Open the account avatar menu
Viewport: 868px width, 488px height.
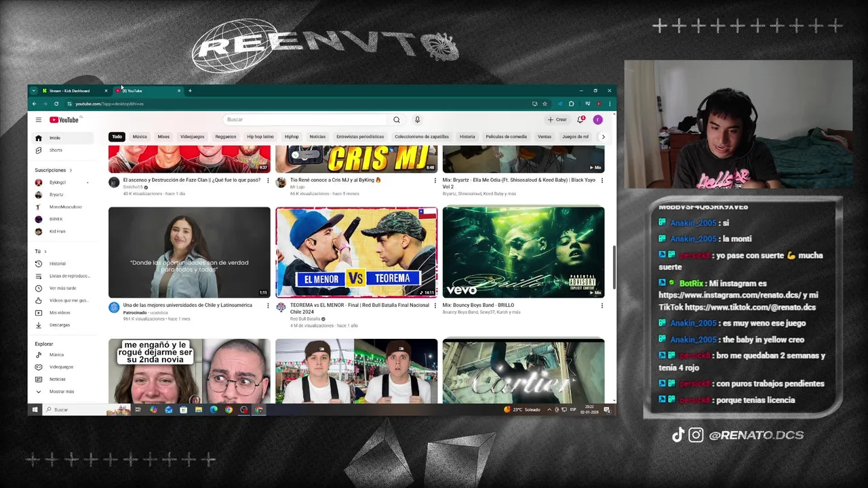point(597,120)
